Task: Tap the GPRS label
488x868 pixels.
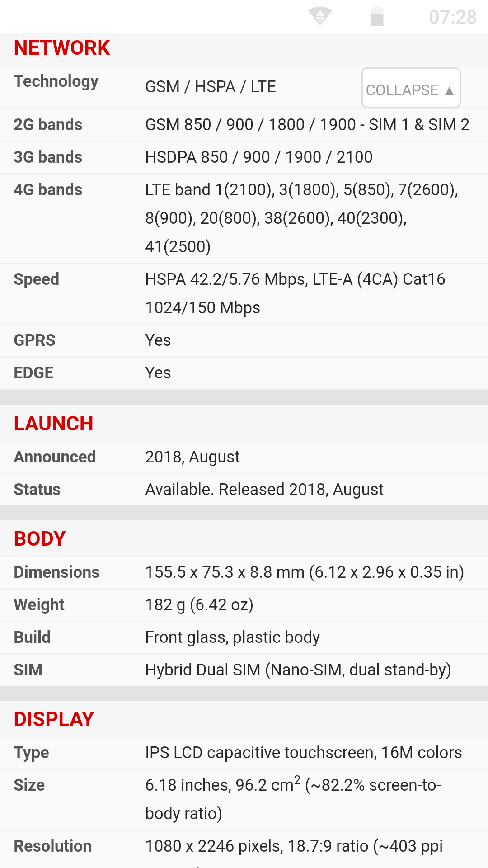Action: coord(34,340)
